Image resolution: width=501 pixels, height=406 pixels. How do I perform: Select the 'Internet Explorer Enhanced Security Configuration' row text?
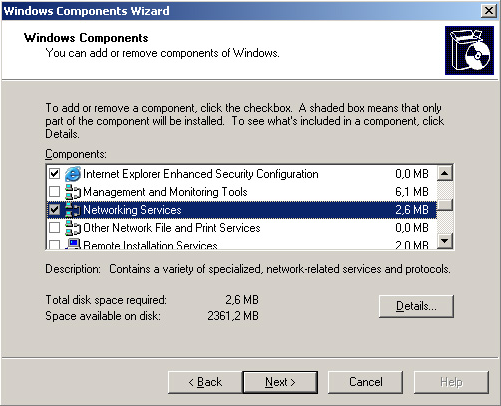201,174
